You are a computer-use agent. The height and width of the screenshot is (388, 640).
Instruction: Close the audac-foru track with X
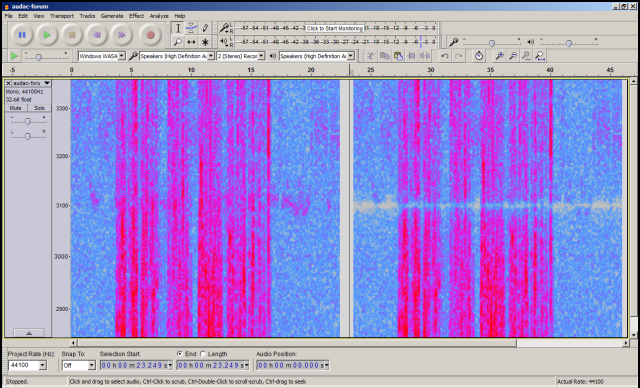(x=8, y=83)
